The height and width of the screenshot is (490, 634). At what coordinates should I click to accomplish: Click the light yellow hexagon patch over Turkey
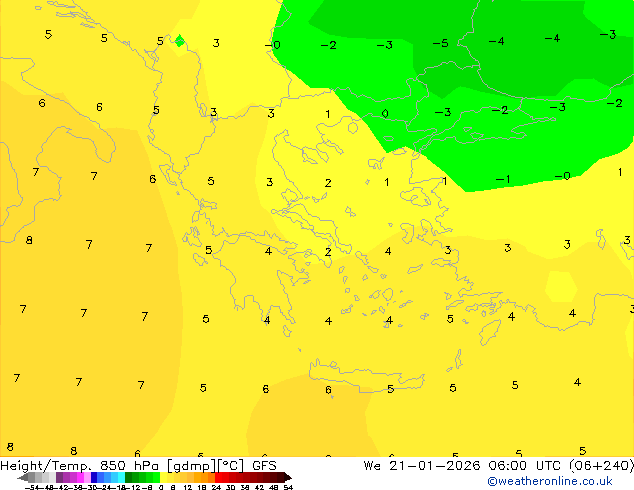pyautogui.click(x=561, y=286)
